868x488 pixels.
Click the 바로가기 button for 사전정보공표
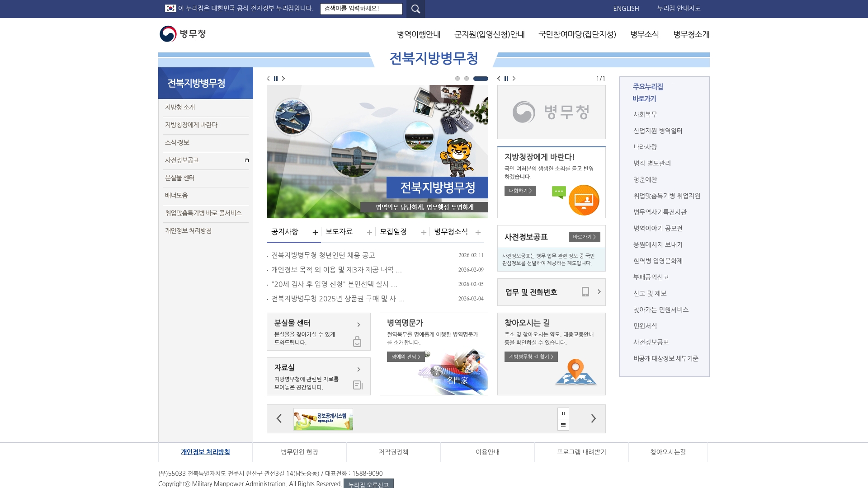(x=585, y=237)
